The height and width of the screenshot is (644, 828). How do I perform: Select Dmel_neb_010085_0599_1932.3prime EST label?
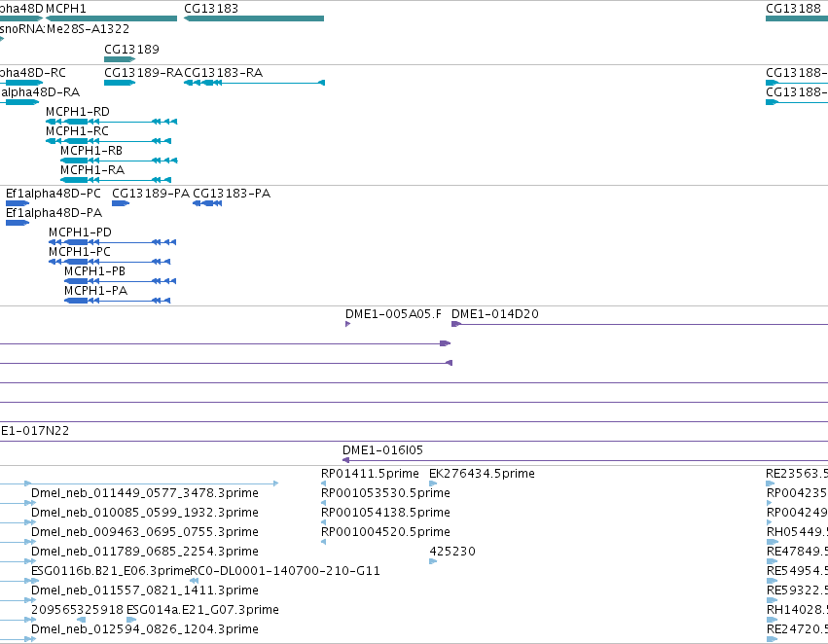[145, 513]
